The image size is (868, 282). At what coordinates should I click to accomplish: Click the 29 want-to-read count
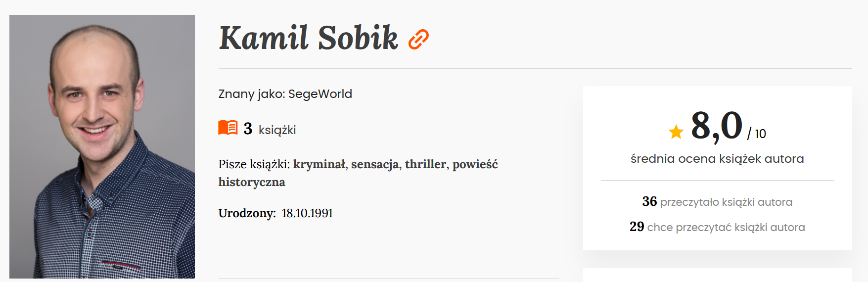(637, 227)
